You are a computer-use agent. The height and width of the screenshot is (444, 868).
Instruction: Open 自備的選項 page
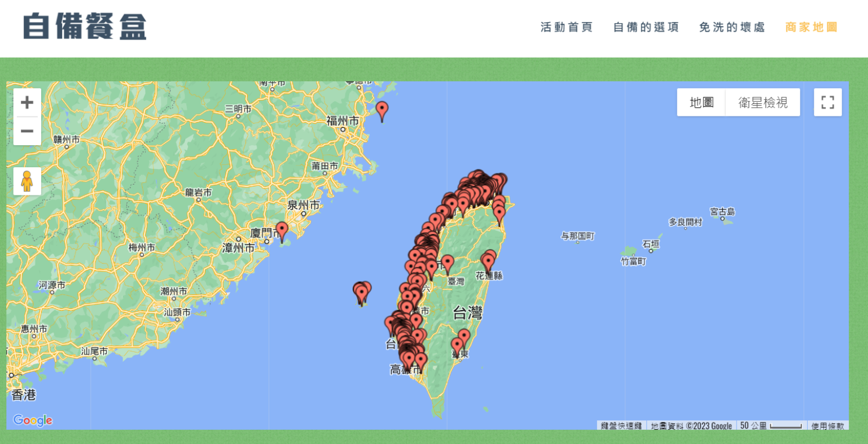coord(646,27)
